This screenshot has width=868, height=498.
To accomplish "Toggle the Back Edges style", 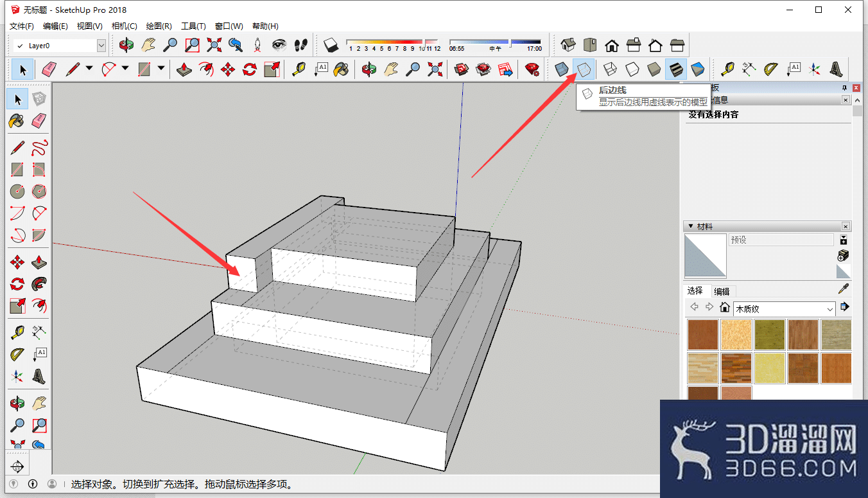I will pos(584,69).
